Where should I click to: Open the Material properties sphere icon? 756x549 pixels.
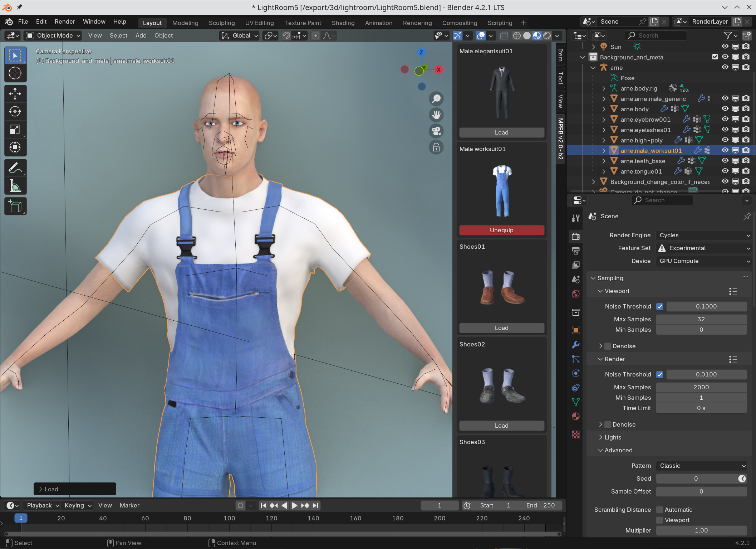(x=576, y=416)
